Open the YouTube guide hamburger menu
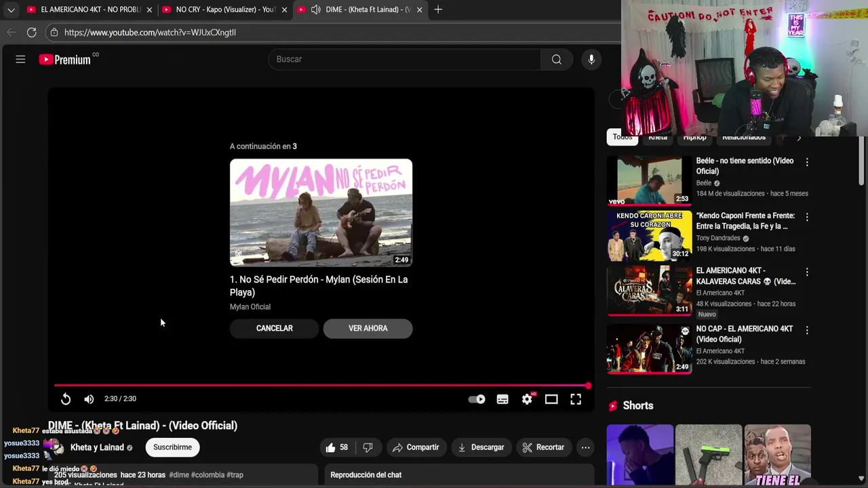Image resolution: width=868 pixels, height=488 pixels. [20, 60]
